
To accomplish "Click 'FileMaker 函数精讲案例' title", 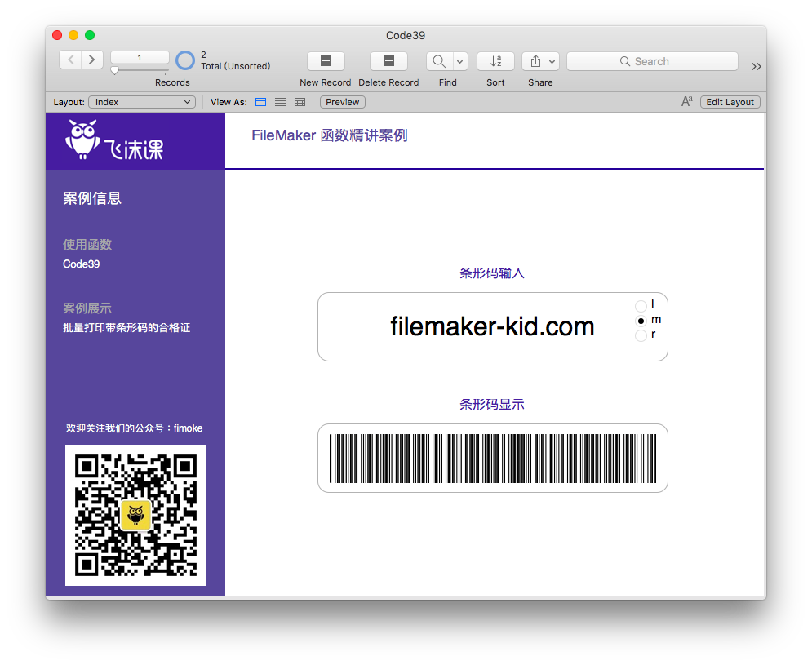I will coord(330,135).
